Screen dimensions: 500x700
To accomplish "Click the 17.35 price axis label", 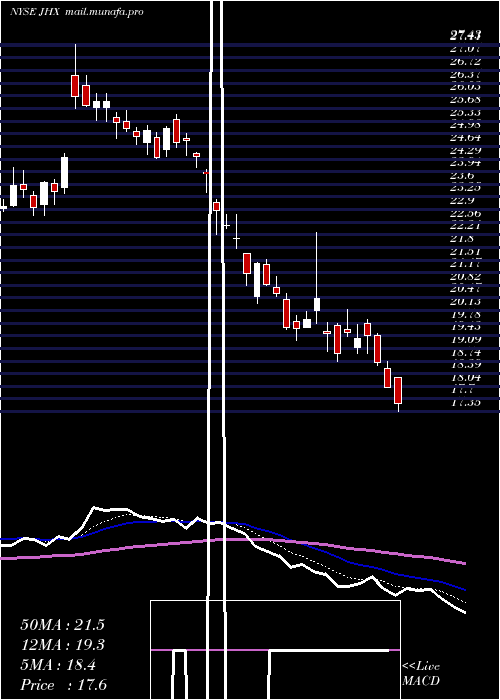I will click(x=465, y=403).
